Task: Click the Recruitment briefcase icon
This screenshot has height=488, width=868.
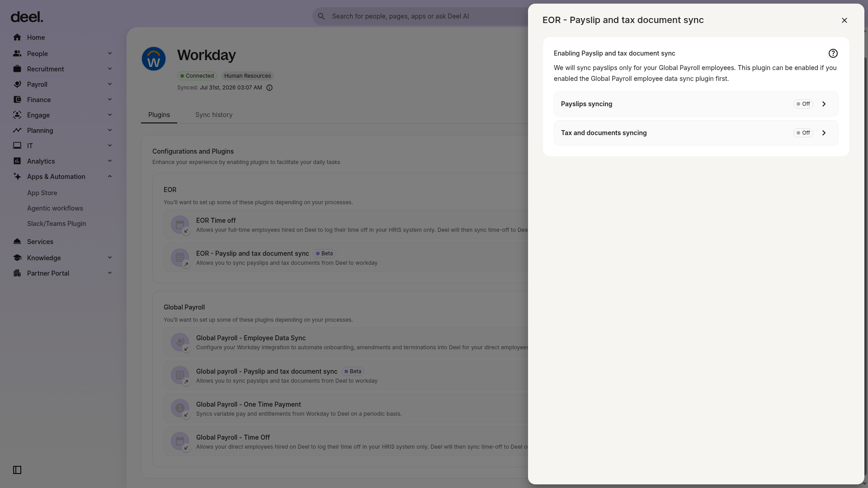Action: click(17, 69)
